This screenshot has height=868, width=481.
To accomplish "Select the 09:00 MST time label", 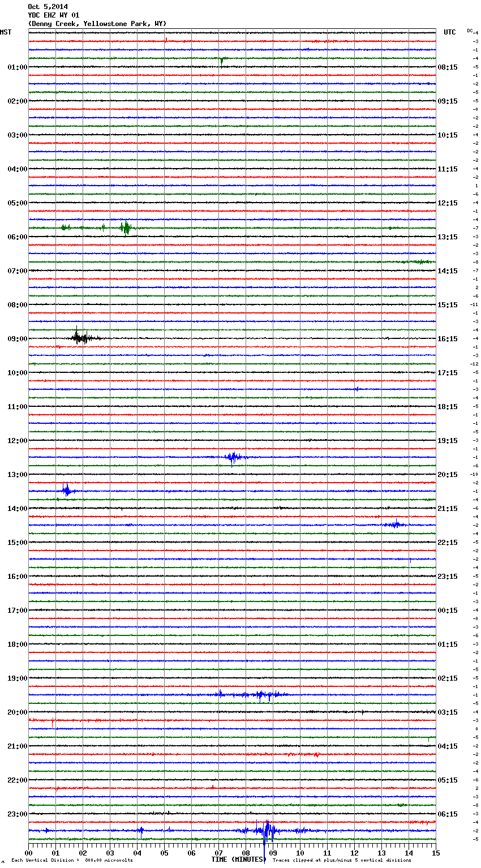I will click(17, 339).
